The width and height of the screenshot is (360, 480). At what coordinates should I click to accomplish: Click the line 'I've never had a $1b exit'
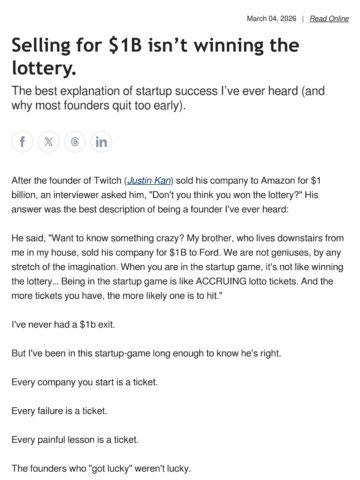point(63,324)
